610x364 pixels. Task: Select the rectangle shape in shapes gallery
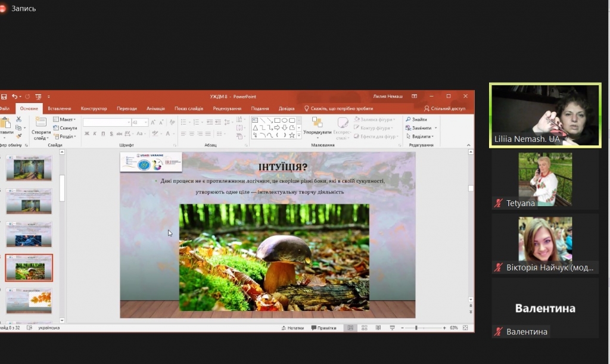pyautogui.click(x=277, y=120)
